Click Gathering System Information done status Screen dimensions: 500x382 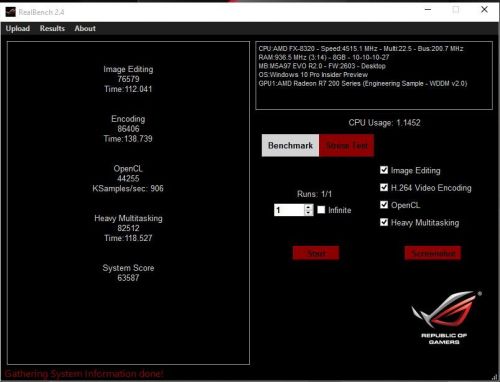click(x=84, y=374)
